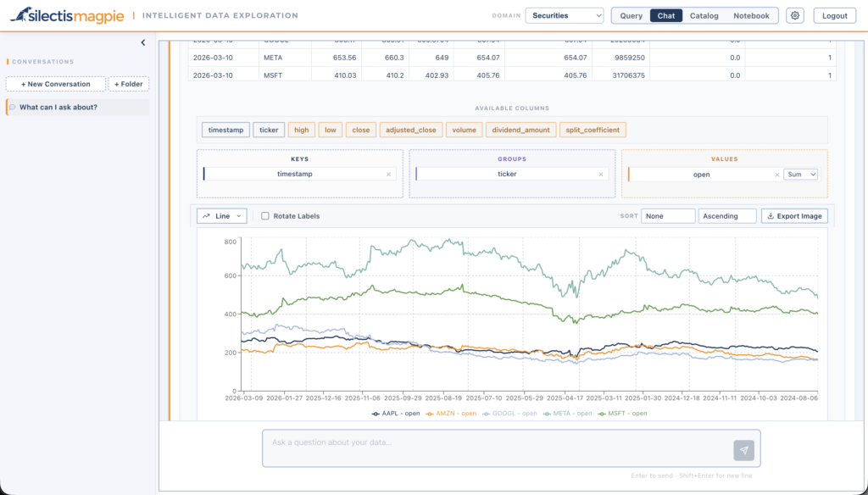Viewport: 868px width, 495px height.
Task: Click the open item in Values box
Action: click(x=701, y=175)
